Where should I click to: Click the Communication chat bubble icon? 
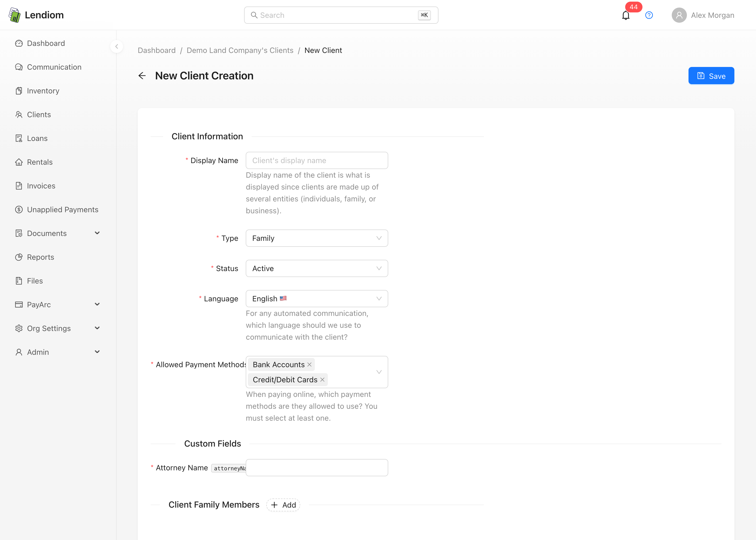19,67
